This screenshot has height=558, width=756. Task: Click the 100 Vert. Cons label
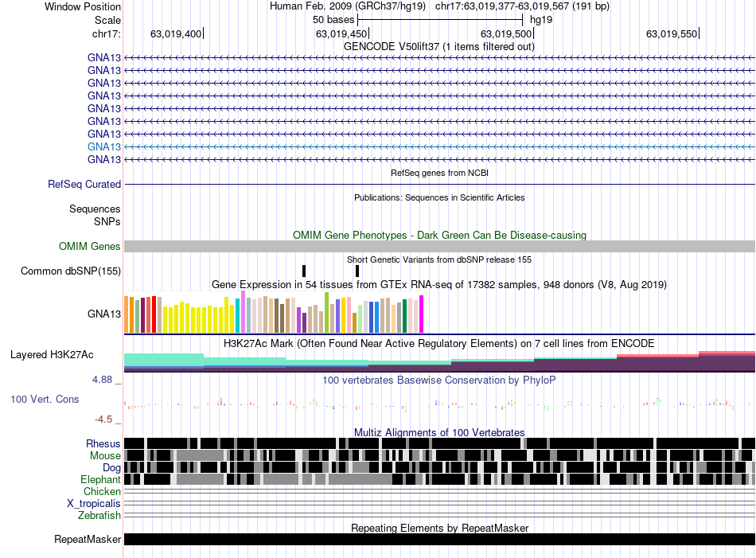45,400
